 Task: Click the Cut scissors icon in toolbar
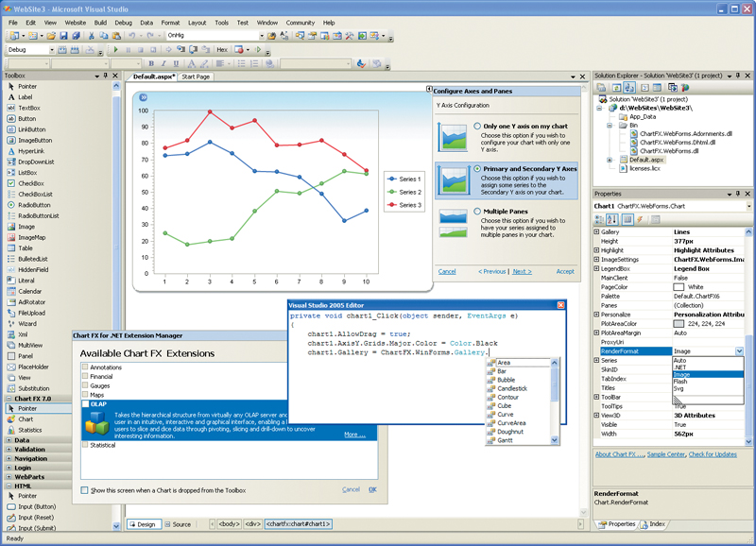(x=91, y=36)
